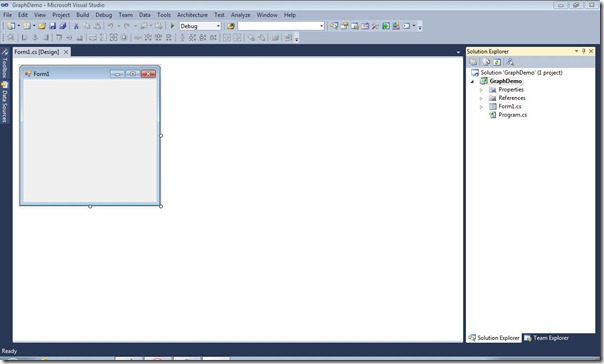This screenshot has height=364, width=604.
Task: Click the Align Lefts layout icon
Action: pos(24,37)
